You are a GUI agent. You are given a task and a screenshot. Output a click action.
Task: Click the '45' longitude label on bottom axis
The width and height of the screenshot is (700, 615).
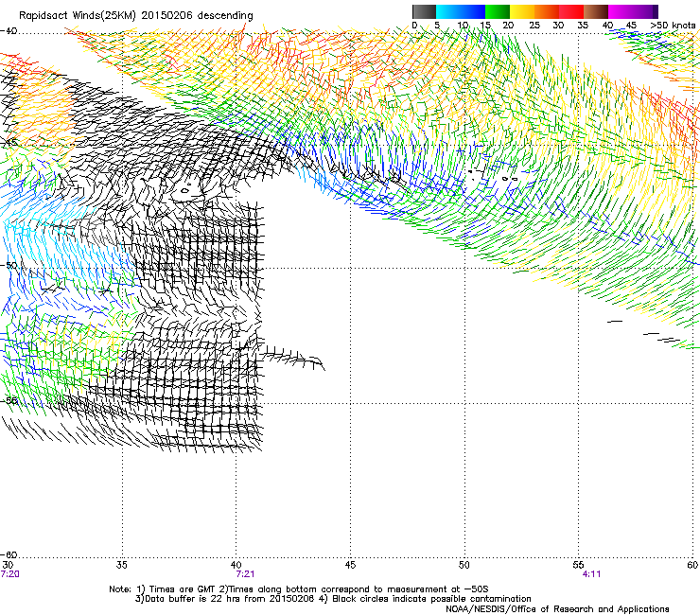350,565
